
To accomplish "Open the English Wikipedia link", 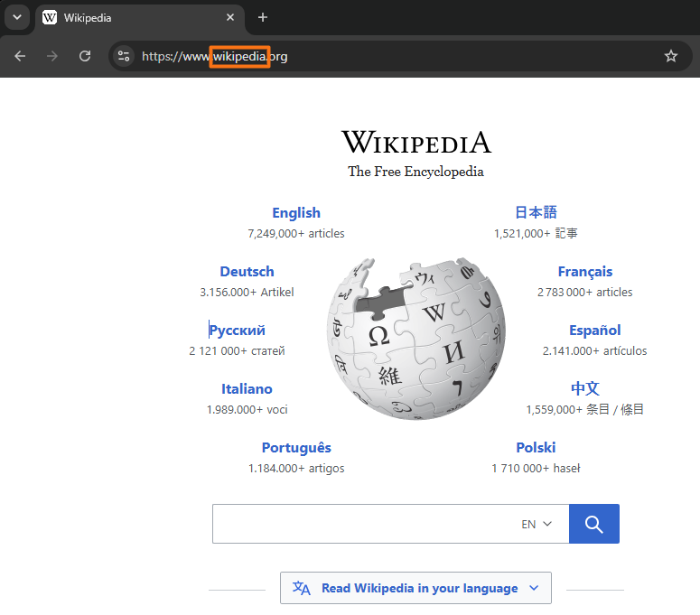I will click(296, 213).
